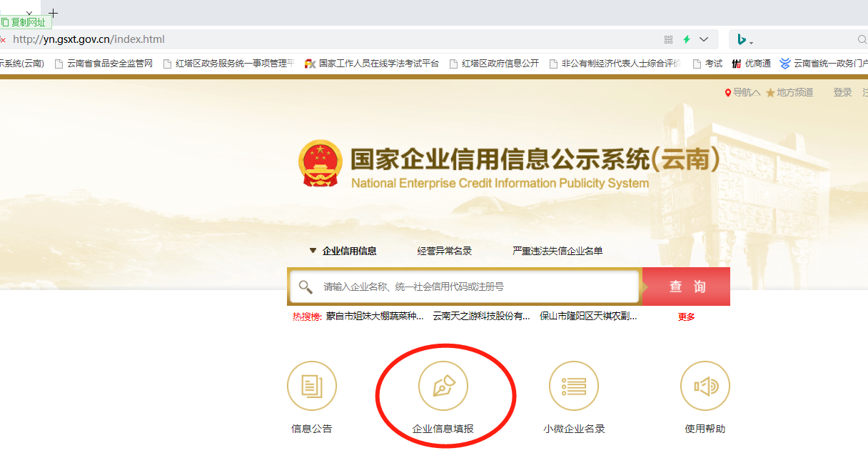This screenshot has height=468, width=868.
Task: Click the 热搜榜 label
Action: click(x=307, y=317)
